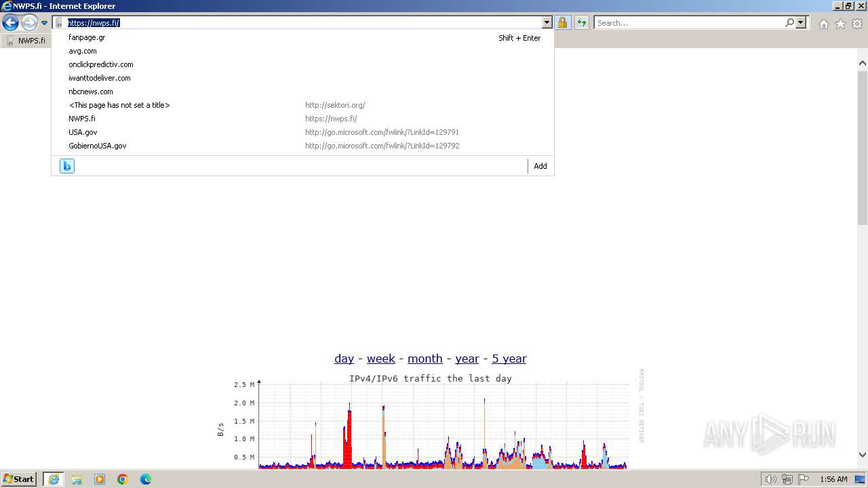Click the search magnifier icon

click(789, 23)
